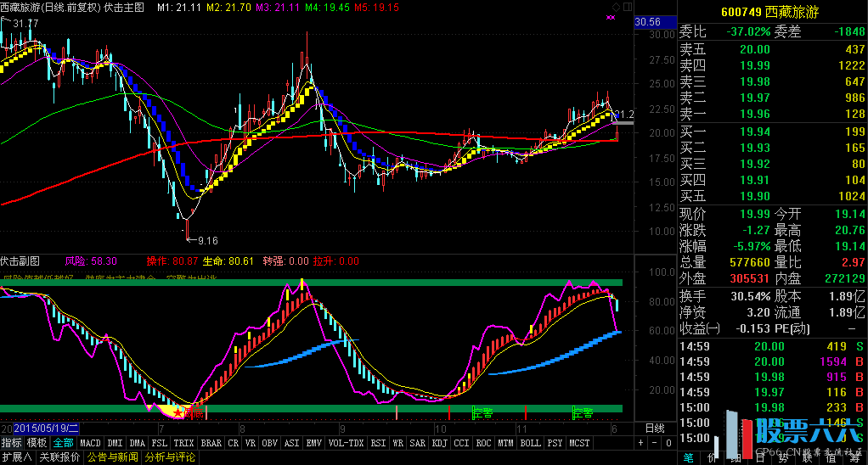Select the 笔 tab in quote panel
Screen dimensions: 868x465
(688, 457)
